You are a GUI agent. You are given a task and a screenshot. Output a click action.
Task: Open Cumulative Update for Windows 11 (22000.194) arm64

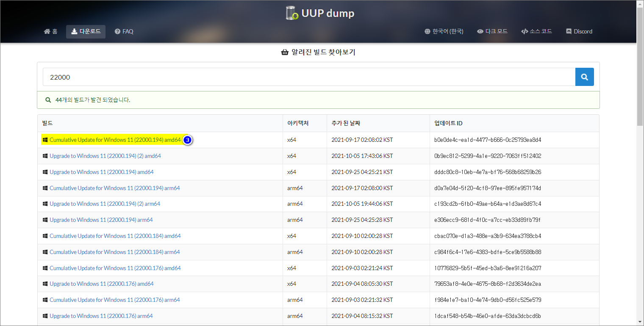pos(115,188)
